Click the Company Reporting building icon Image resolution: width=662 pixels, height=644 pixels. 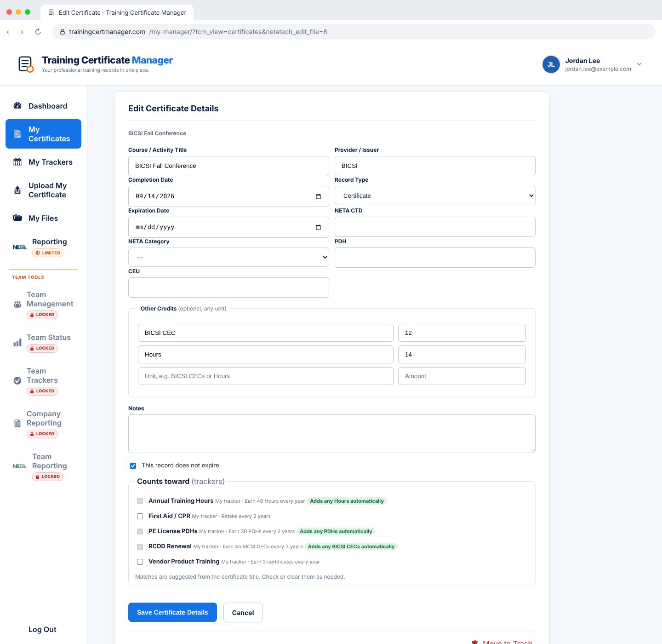click(17, 423)
